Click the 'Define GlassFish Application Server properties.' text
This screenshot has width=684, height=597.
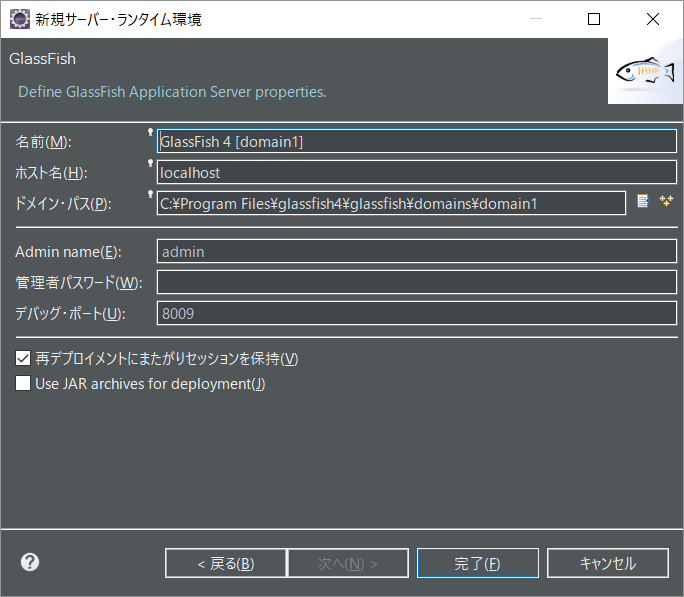point(172,92)
